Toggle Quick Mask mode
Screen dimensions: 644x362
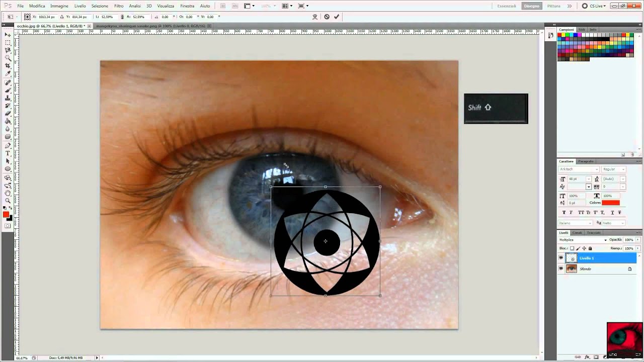(8, 226)
